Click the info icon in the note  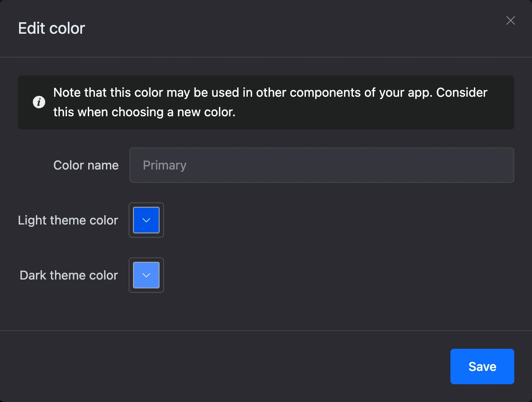(39, 102)
